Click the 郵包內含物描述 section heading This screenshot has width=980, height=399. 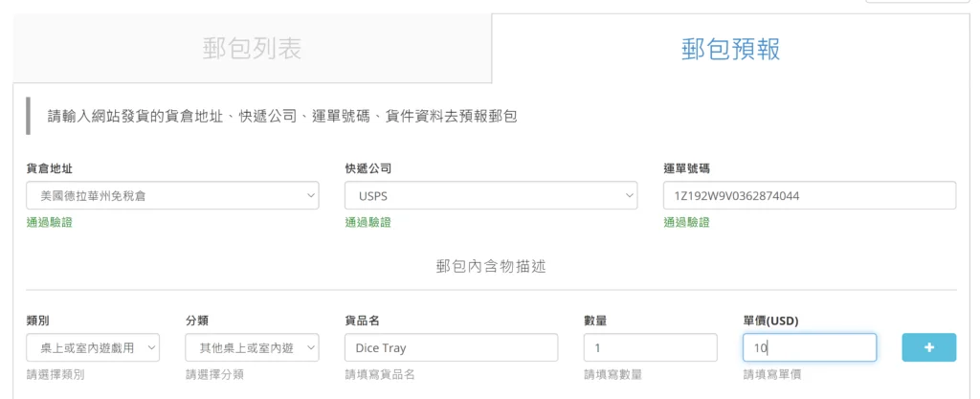coord(491,267)
